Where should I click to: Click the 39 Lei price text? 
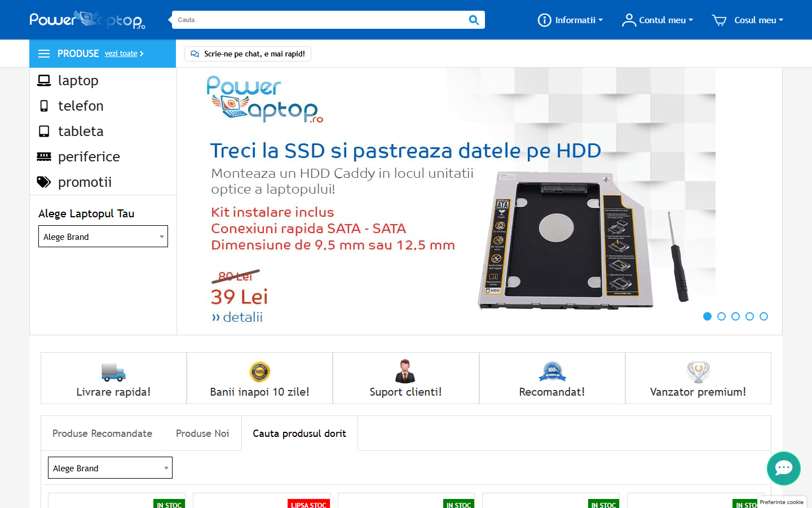[239, 297]
